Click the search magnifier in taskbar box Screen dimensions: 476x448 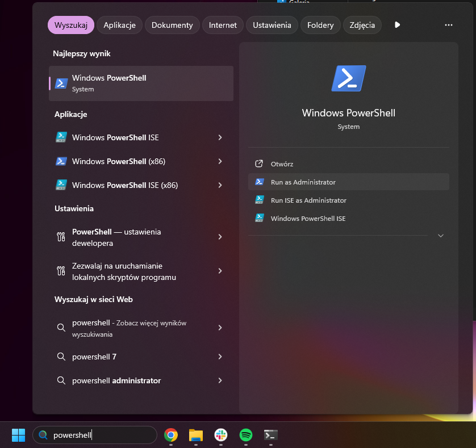click(43, 435)
